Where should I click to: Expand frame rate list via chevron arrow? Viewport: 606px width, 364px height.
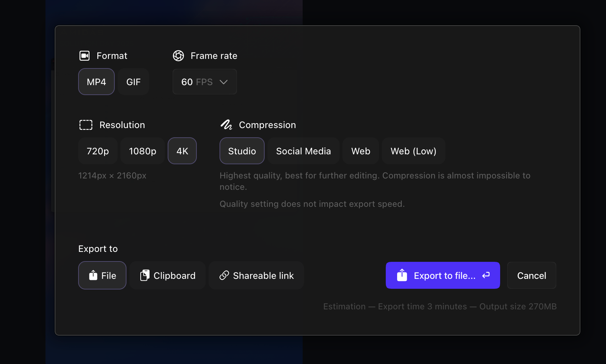223,82
